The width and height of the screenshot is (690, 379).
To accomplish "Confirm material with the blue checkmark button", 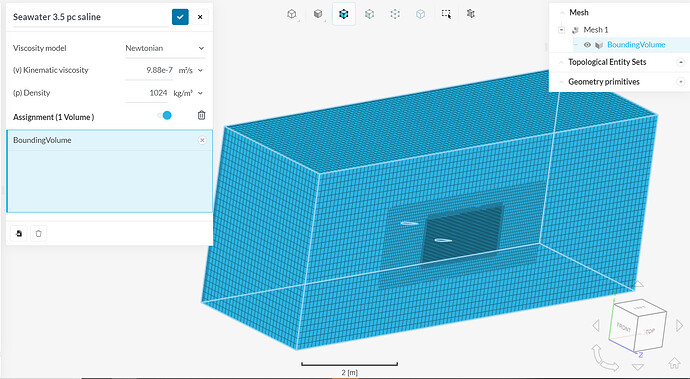I will pyautogui.click(x=180, y=17).
